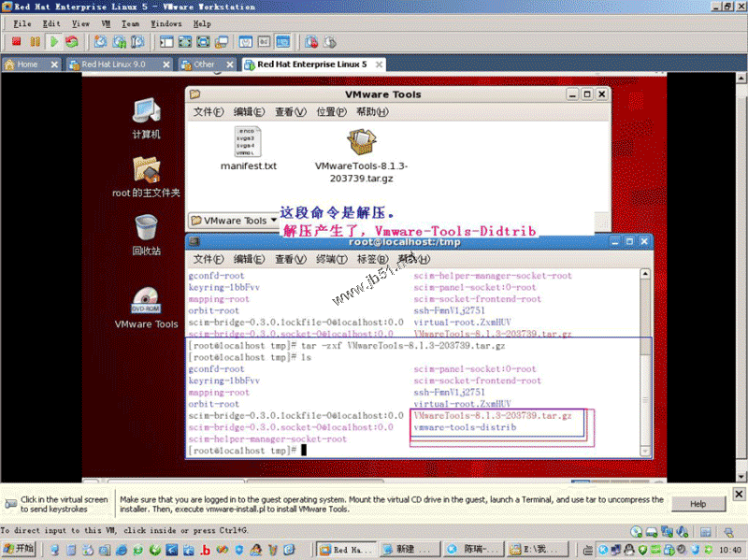Select the Red Hat Enterprise Linux 5 tab
Screen dimensions: 748x560
pos(312,65)
